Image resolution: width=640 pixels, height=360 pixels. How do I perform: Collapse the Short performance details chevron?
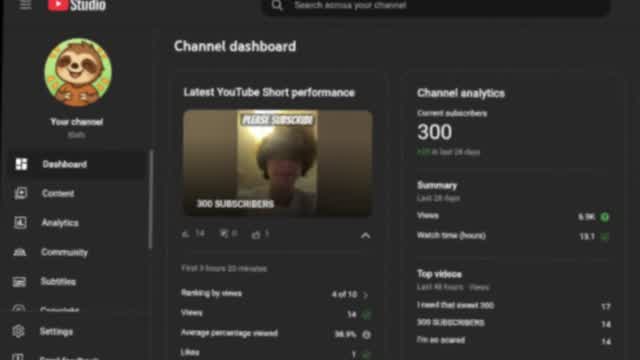point(365,236)
